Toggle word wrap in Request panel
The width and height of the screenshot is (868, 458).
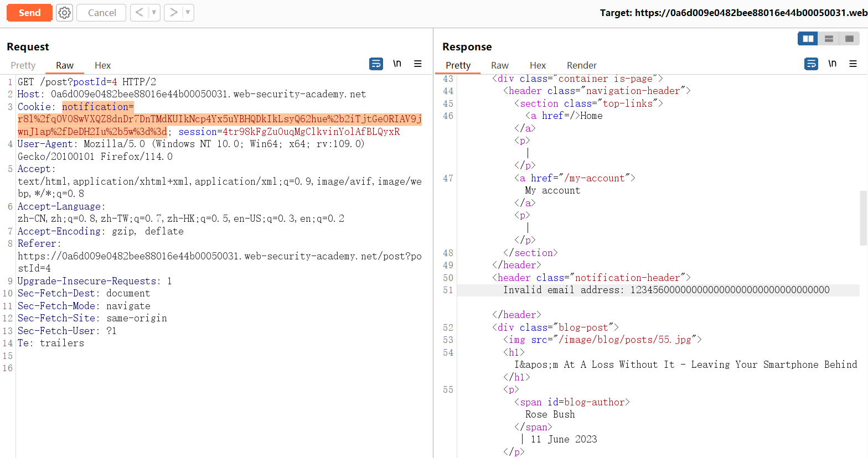tap(376, 64)
